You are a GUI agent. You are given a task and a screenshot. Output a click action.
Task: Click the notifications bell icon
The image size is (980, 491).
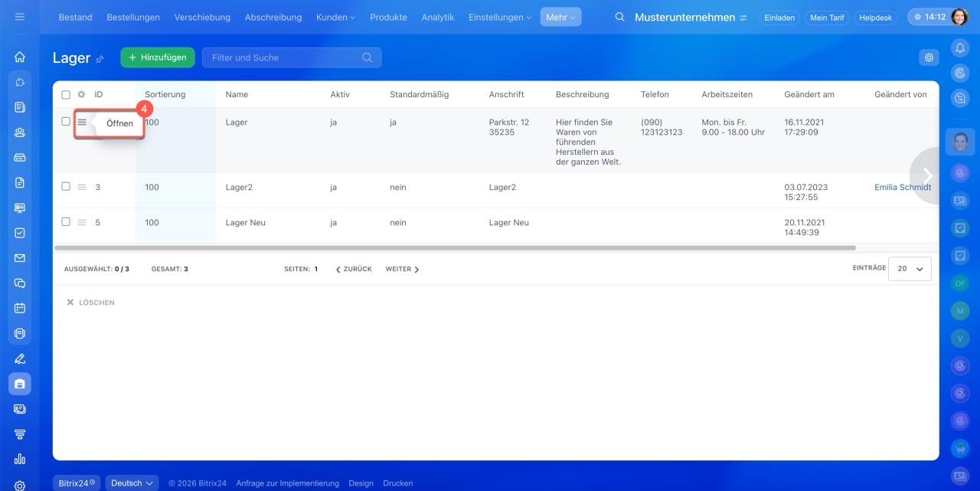[959, 48]
